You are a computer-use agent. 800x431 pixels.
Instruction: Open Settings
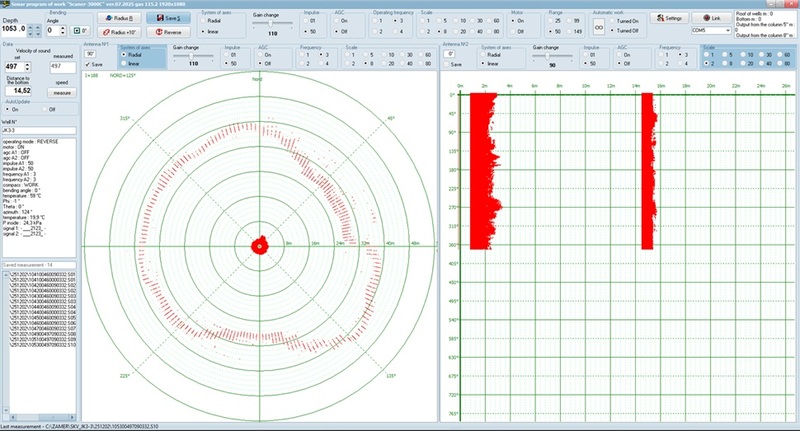click(670, 18)
